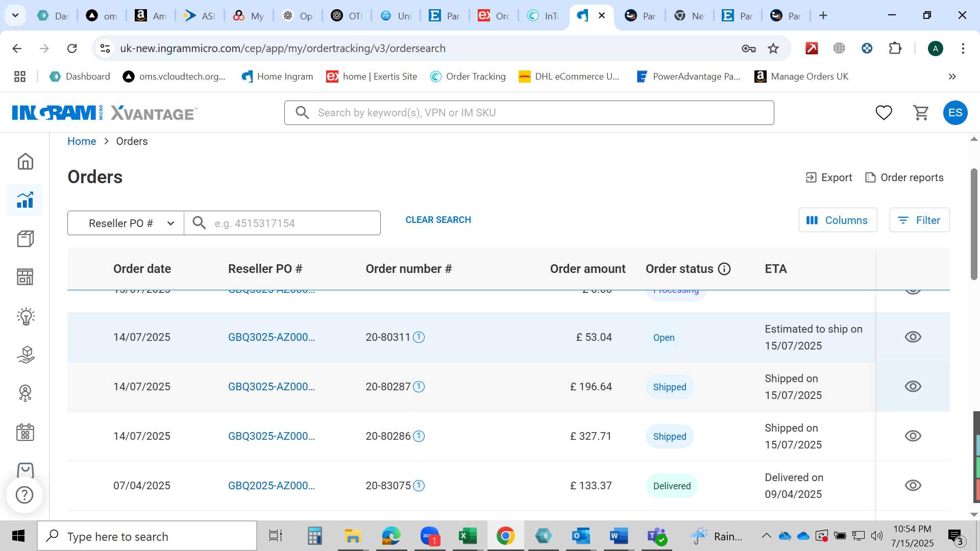980x551 pixels.
Task: Switch to the Orc Exertis browser tab
Action: tap(494, 16)
